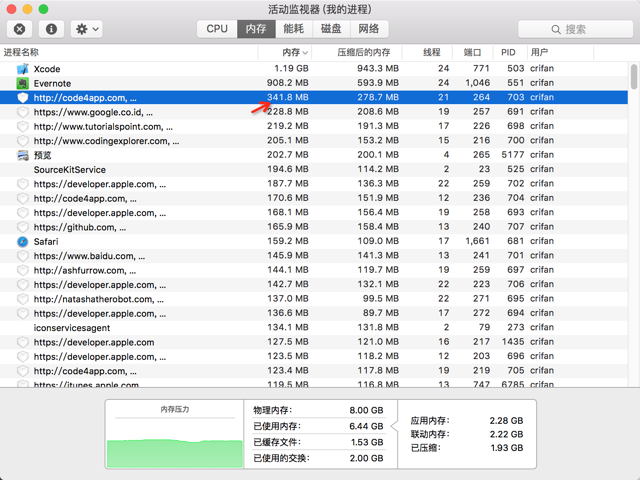Switch to the CPU tab
This screenshot has height=480, width=640.
[217, 29]
